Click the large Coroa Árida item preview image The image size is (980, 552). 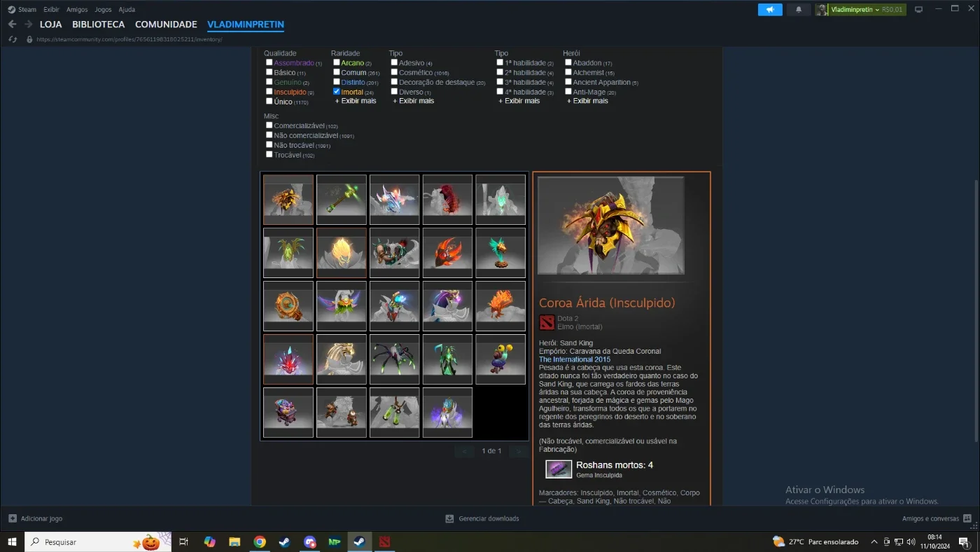coord(611,225)
